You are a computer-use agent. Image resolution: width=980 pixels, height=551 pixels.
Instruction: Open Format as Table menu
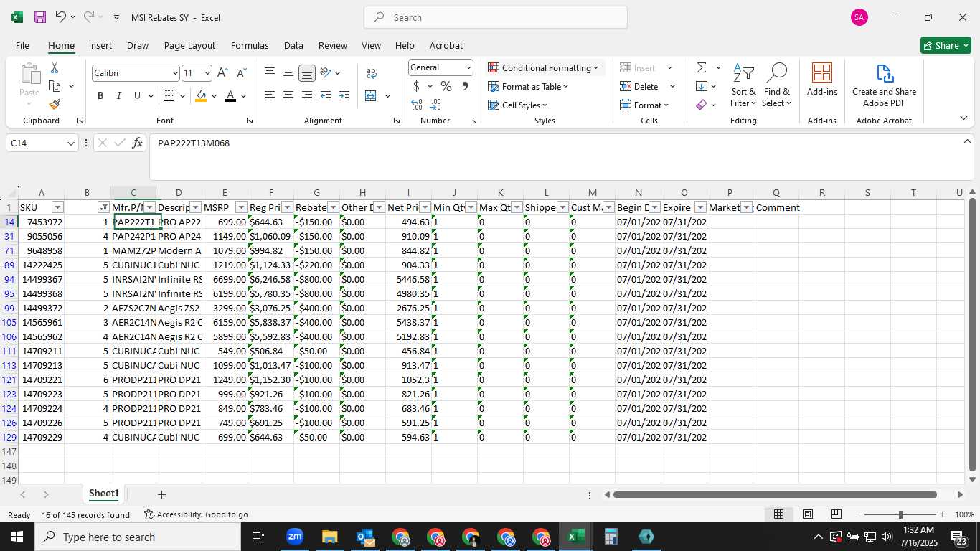tap(528, 86)
